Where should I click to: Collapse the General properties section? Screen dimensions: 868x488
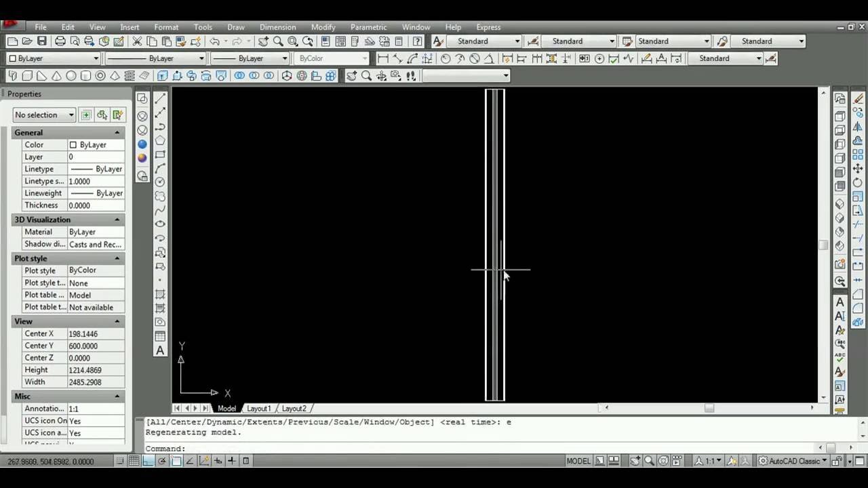click(117, 133)
